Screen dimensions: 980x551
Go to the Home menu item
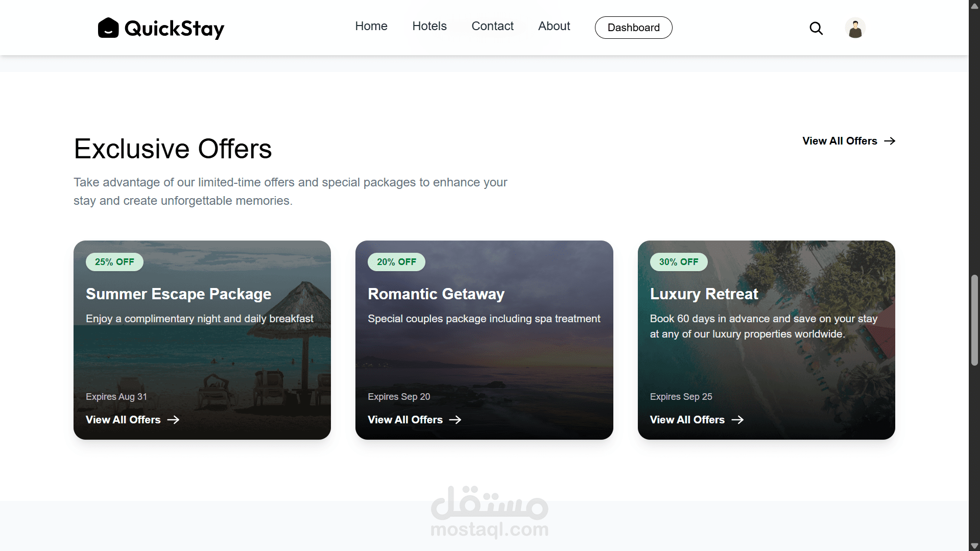[x=371, y=26]
